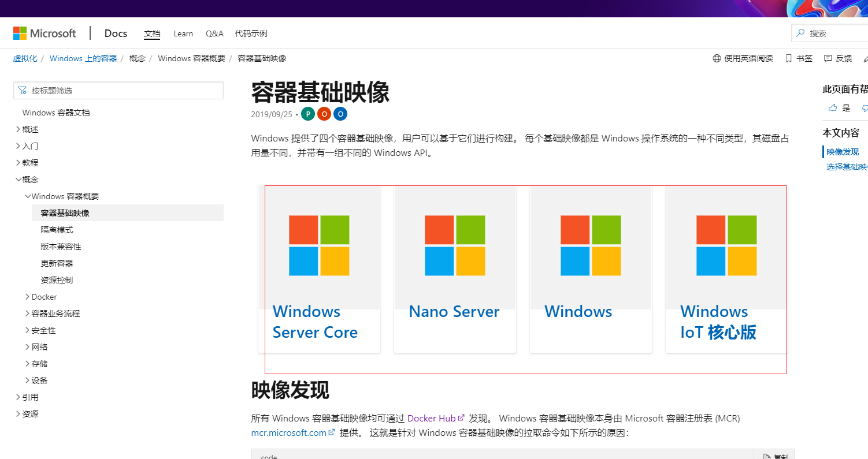Go to the 虚拟化 breadcrumb
The image size is (868, 459).
[25, 58]
